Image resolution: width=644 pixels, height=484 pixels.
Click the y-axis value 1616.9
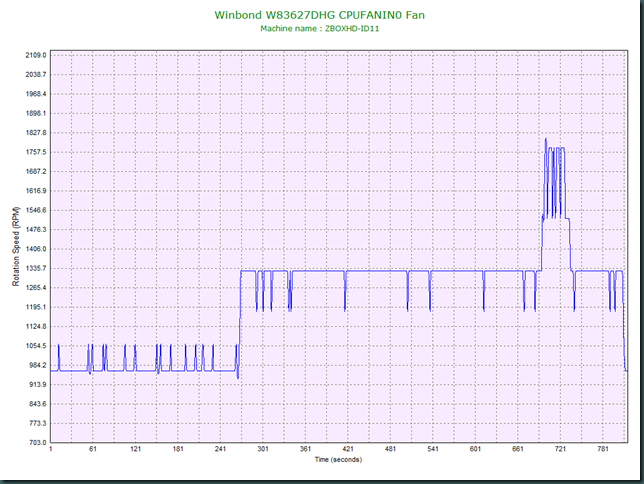[x=36, y=191]
